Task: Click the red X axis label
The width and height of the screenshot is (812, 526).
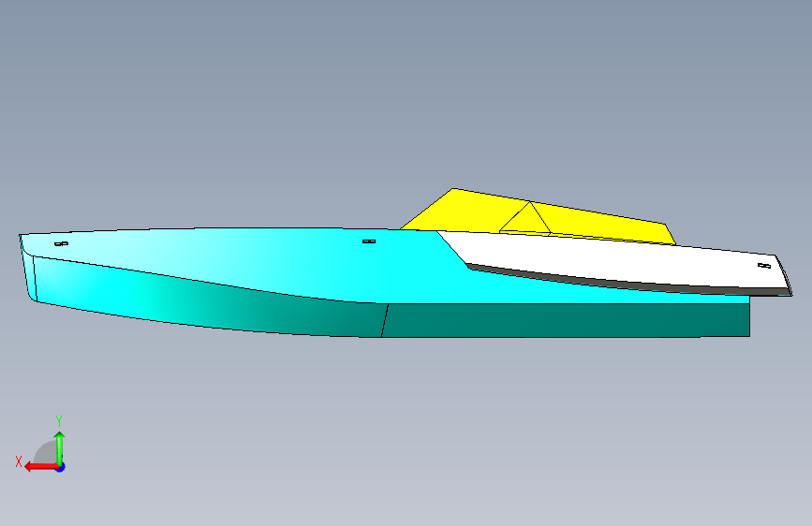Action: pyautogui.click(x=19, y=461)
